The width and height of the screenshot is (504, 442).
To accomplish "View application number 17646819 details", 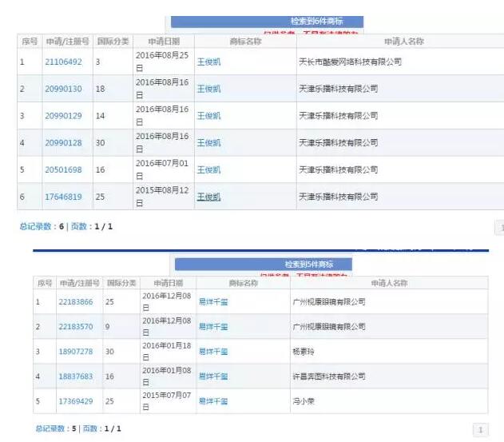I will pos(63,197).
